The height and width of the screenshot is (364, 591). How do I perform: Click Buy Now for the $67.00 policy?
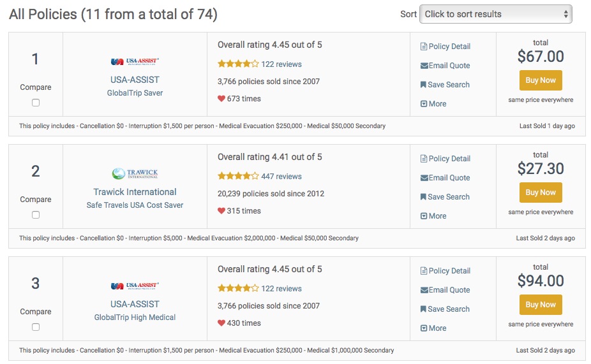click(x=541, y=80)
